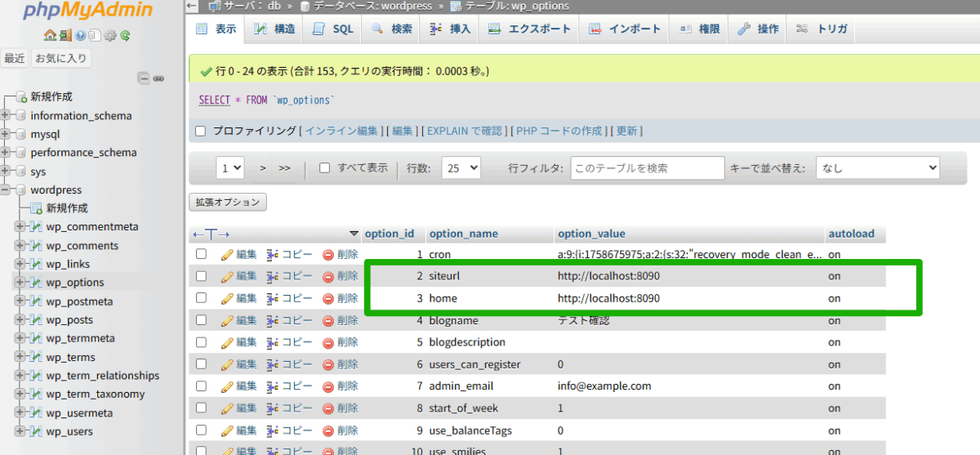Select the blogname row checkbox
This screenshot has width=980, height=455.
(201, 320)
